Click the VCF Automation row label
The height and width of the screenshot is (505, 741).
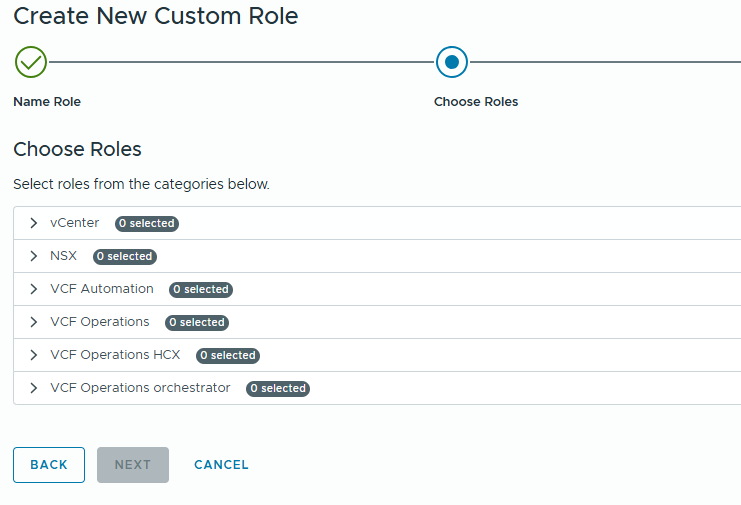coord(102,289)
